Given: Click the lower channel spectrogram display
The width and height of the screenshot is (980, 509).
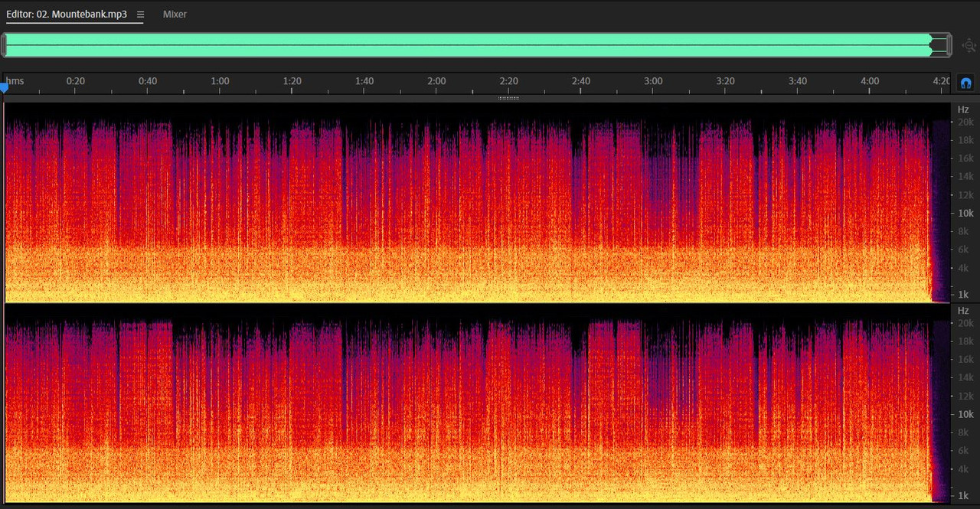Looking at the screenshot, I should point(476,403).
